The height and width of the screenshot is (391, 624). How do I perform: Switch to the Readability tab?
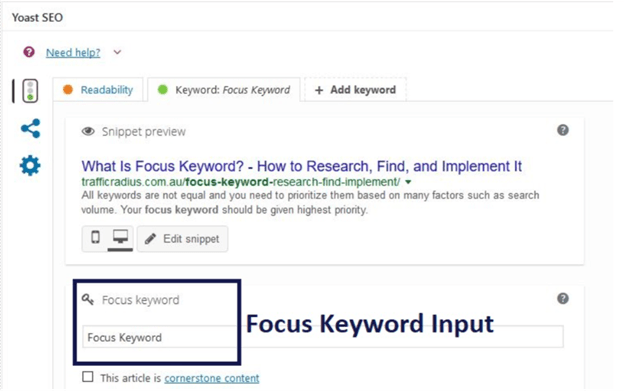pos(98,90)
